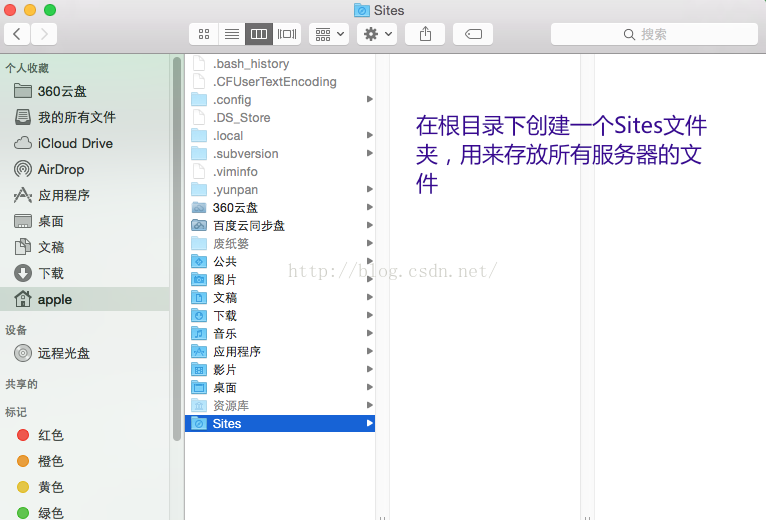Select the .DS_Store file

[x=280, y=118]
